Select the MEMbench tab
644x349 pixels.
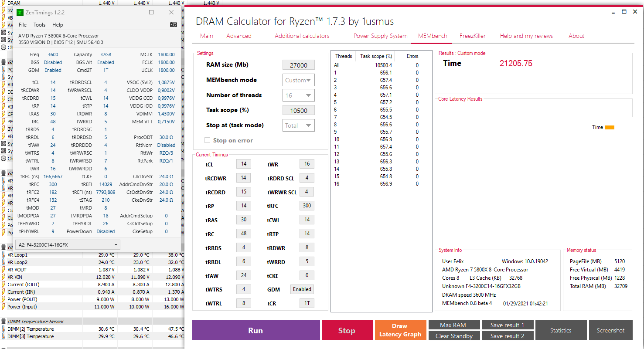coord(433,36)
